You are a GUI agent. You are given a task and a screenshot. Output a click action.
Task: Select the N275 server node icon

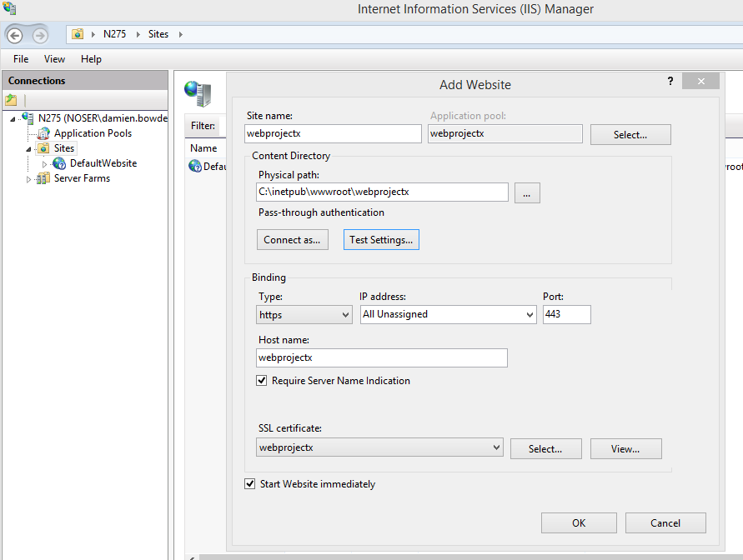[x=28, y=118]
